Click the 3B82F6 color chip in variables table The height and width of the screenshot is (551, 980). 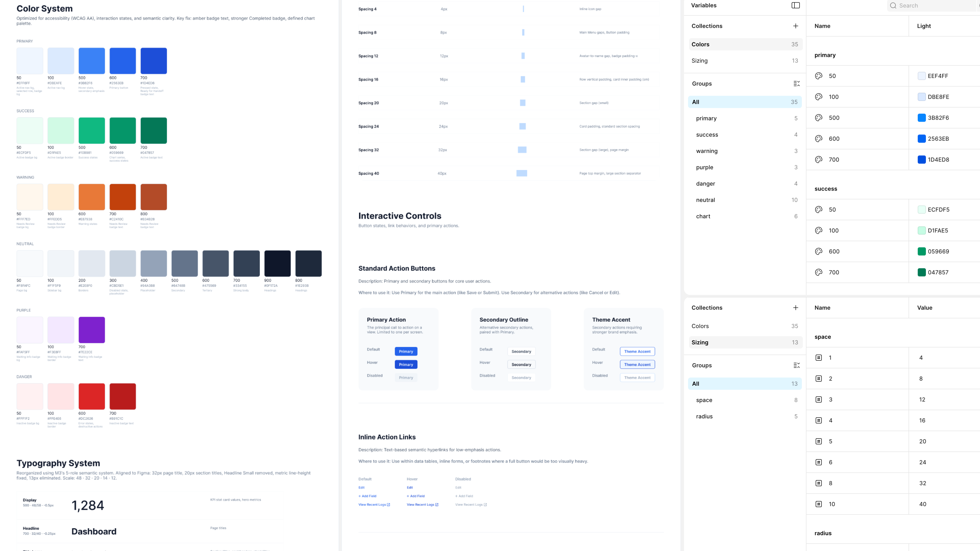[x=921, y=118]
